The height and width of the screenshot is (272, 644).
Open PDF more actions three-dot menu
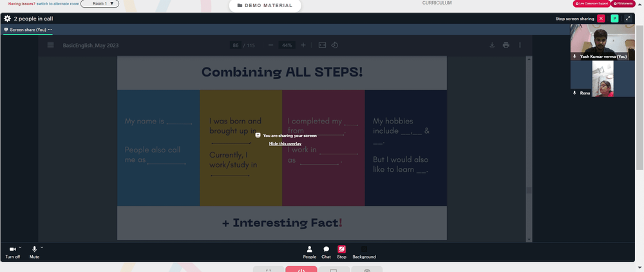pos(520,45)
